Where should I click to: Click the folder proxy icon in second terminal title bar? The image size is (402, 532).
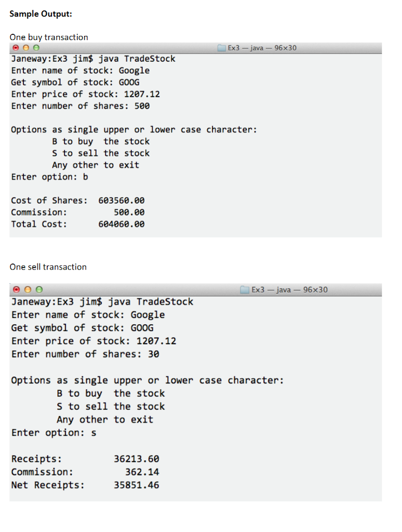(244, 290)
